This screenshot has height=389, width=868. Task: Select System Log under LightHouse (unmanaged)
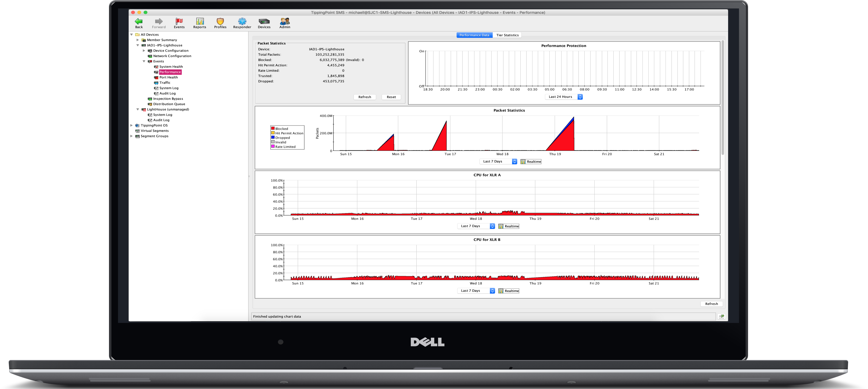point(162,115)
